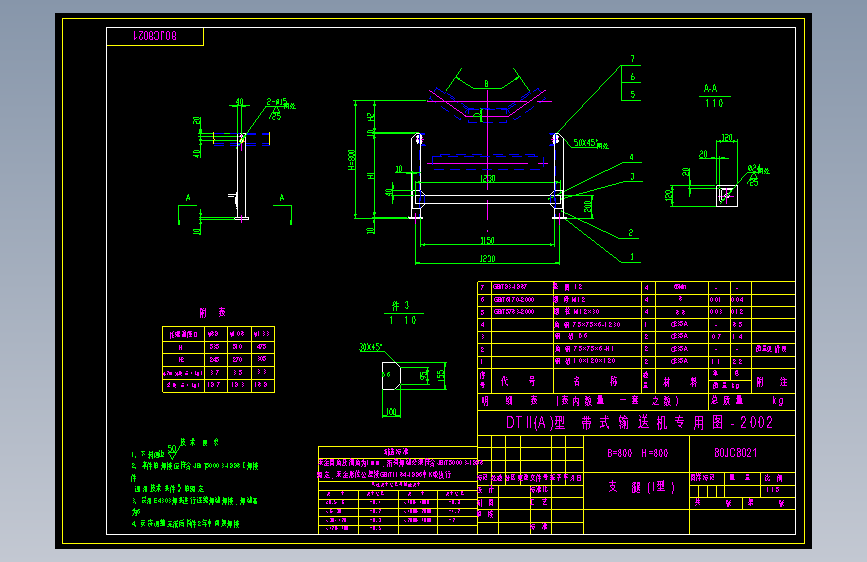The height and width of the screenshot is (562, 867).
Task: Click the mirrored drawing number box 80JC8021
Action: coord(155,37)
